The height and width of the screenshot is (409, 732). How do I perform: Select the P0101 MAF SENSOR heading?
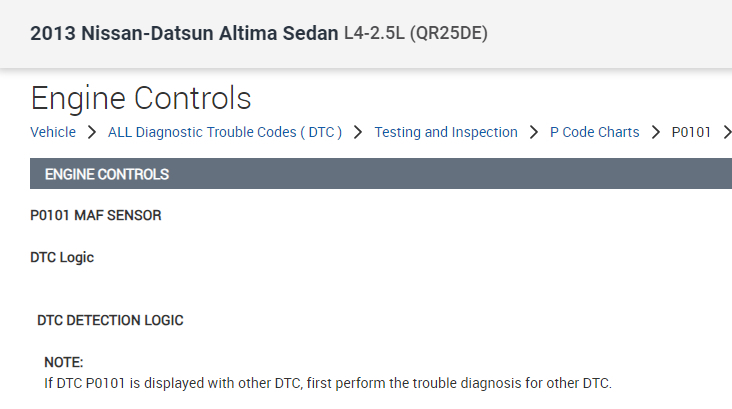point(96,215)
